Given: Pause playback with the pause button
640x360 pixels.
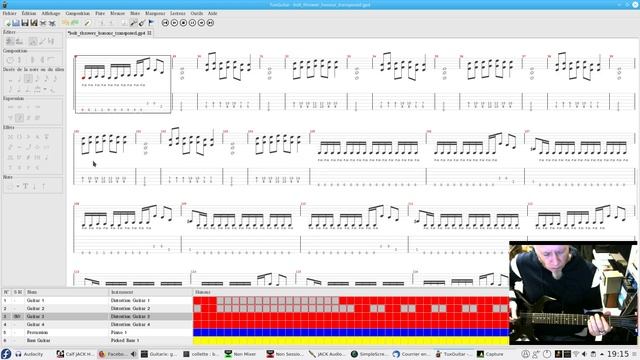Looking at the screenshot, I should point(192,23).
